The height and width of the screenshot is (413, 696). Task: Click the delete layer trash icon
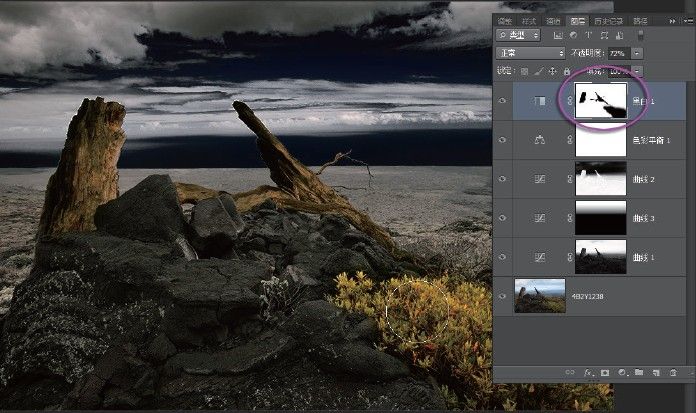pos(674,373)
